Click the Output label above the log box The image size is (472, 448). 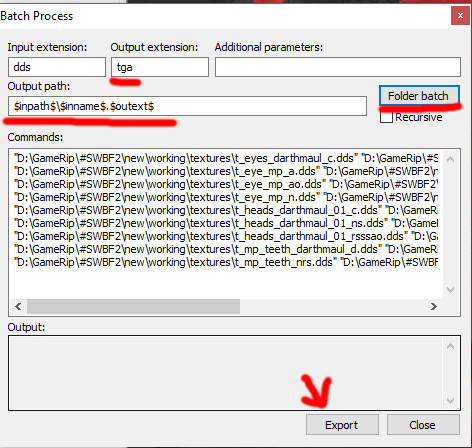(26, 327)
